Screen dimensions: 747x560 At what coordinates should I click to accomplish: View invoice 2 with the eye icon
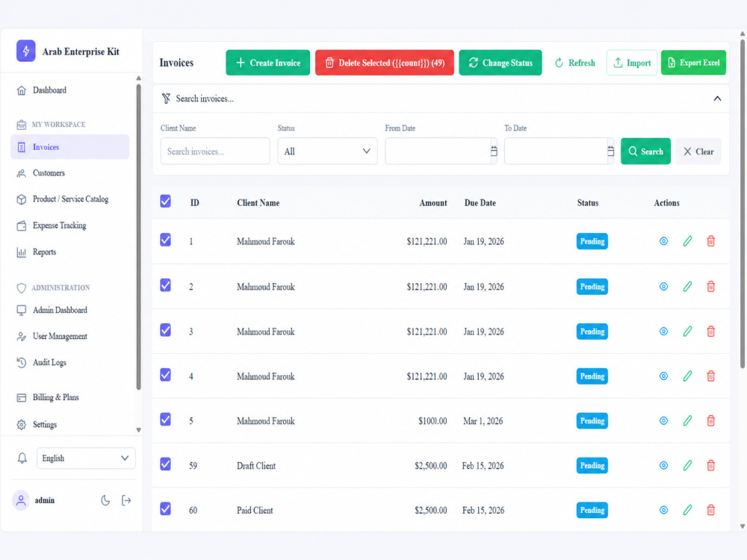click(x=663, y=287)
